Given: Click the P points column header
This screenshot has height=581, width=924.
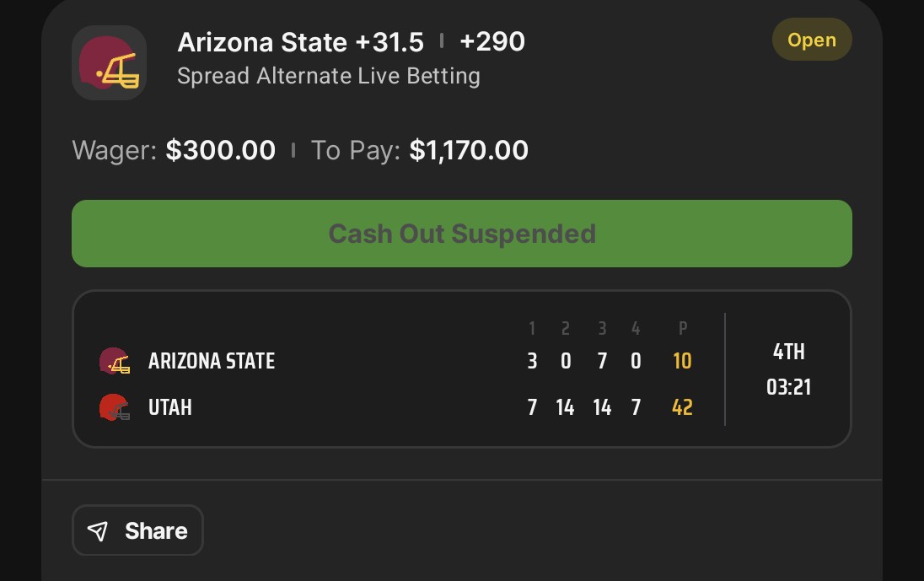Looking at the screenshot, I should click(x=682, y=329).
